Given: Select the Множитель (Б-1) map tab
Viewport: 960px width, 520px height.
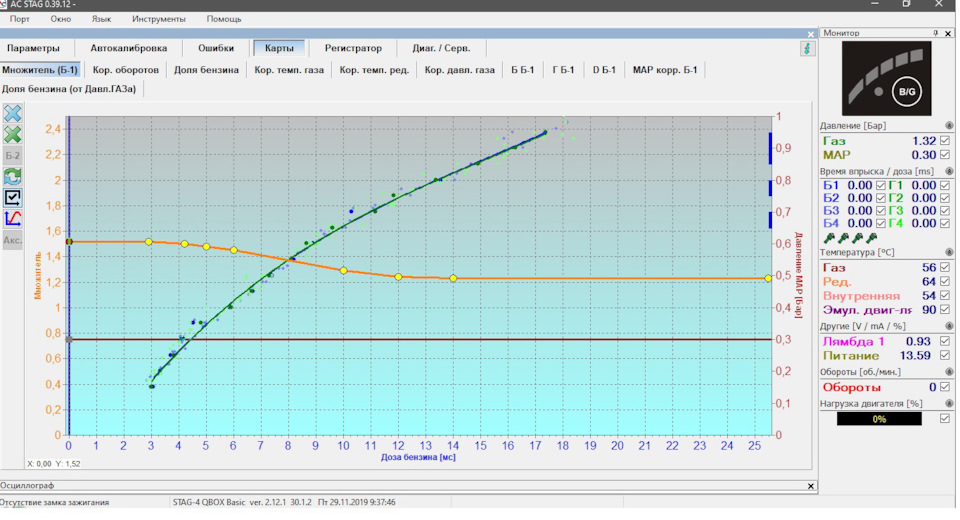Looking at the screenshot, I should 40,70.
